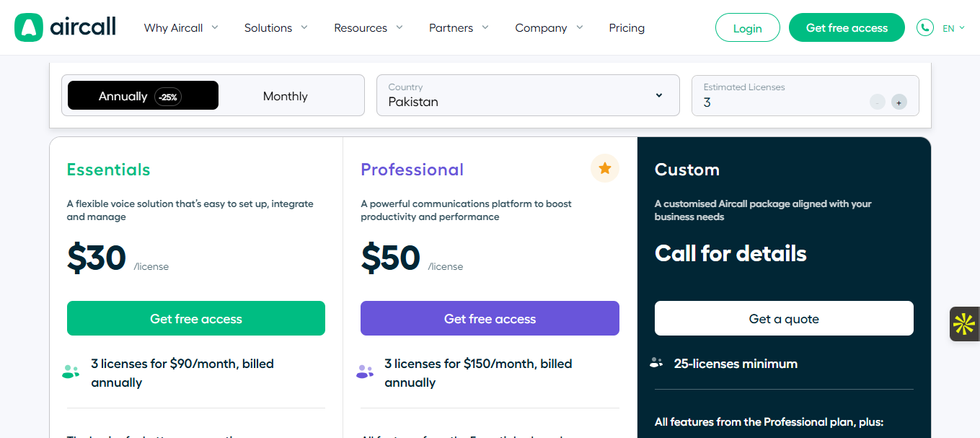Image resolution: width=980 pixels, height=438 pixels.
Task: Click the green phone call icon
Action: coord(924,27)
